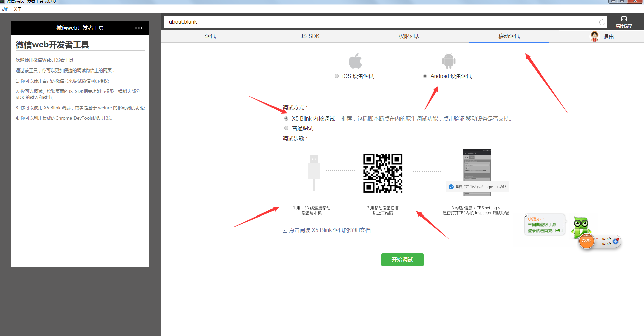644x336 pixels.
Task: Open the three-dot menu in phone header
Action: 139,28
